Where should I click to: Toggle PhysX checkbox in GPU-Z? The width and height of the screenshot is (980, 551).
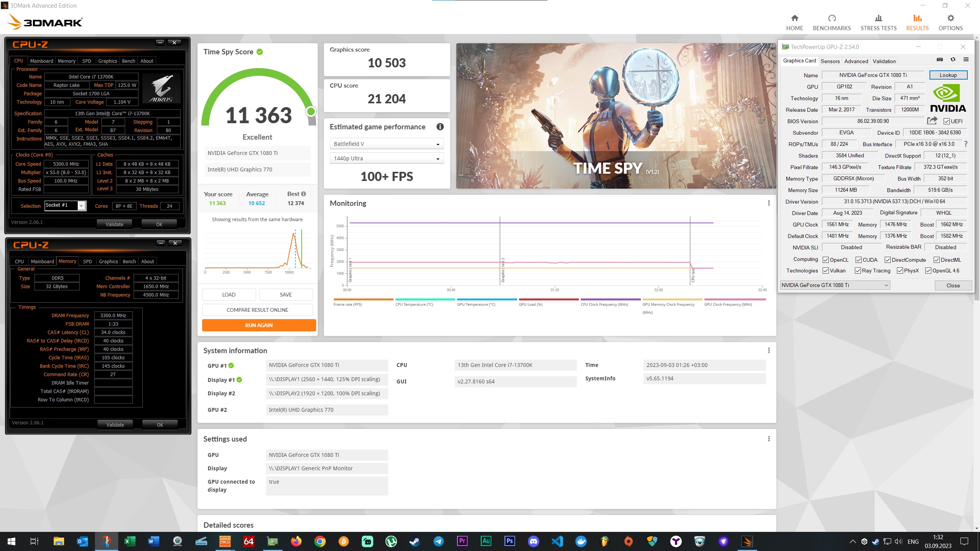tap(900, 271)
